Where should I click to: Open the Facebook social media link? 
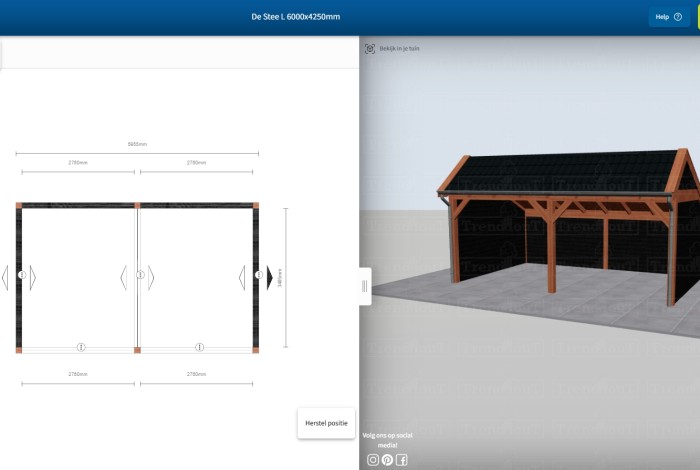(x=401, y=460)
